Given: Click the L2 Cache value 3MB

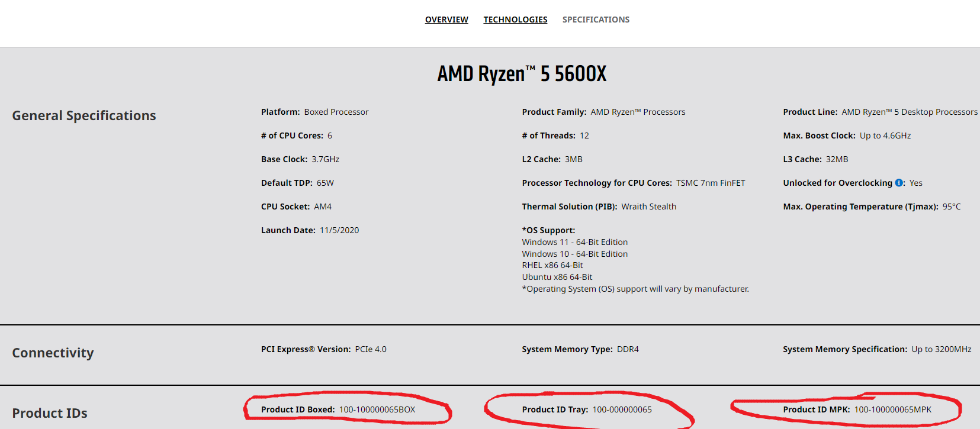Looking at the screenshot, I should [574, 159].
